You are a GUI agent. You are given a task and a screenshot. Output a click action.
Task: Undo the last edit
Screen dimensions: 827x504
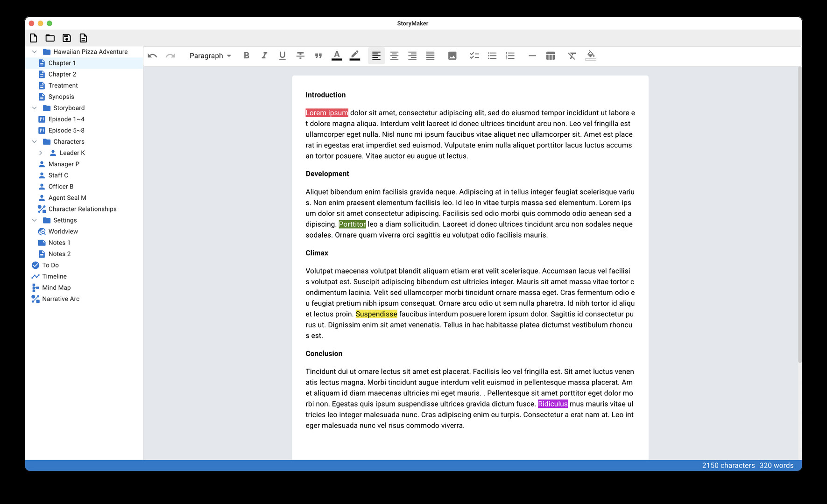point(152,56)
